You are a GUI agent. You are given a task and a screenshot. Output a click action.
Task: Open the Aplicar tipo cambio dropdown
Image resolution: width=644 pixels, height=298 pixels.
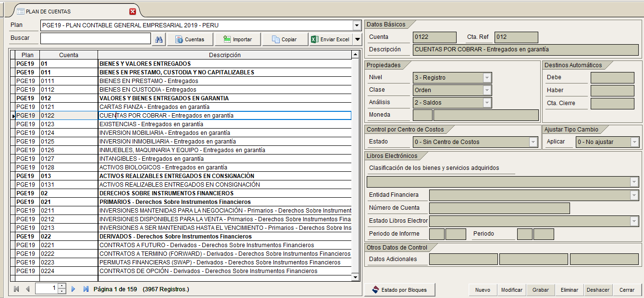[x=635, y=142]
